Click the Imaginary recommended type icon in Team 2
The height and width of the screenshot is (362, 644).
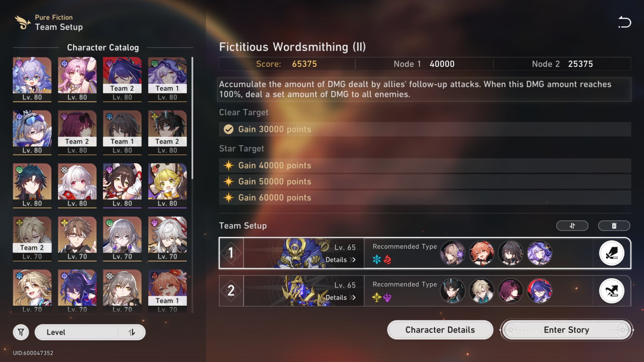pos(377,297)
